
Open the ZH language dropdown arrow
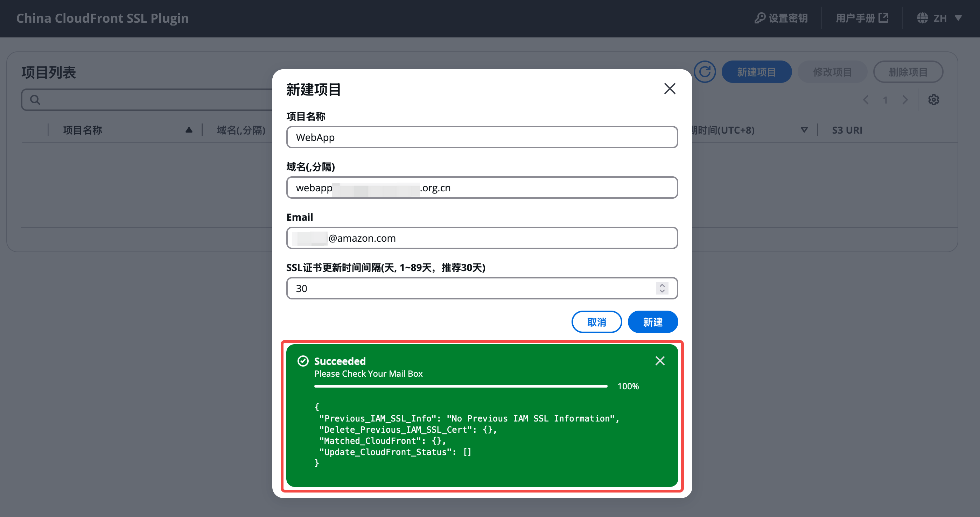958,18
